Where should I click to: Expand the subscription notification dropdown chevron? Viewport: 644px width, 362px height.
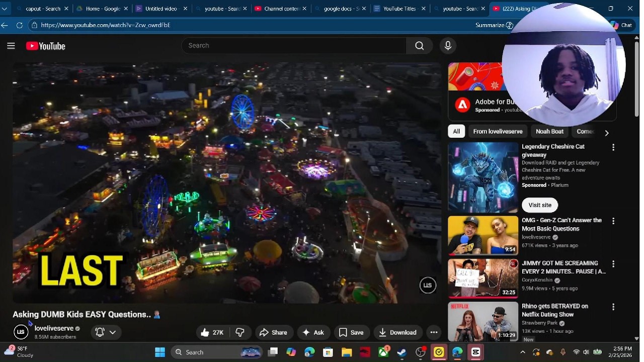click(113, 332)
